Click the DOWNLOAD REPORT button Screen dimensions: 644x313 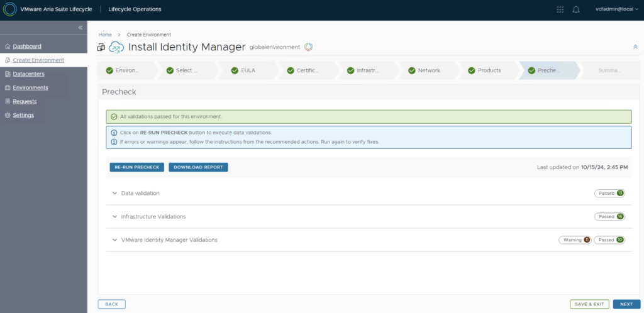198,167
